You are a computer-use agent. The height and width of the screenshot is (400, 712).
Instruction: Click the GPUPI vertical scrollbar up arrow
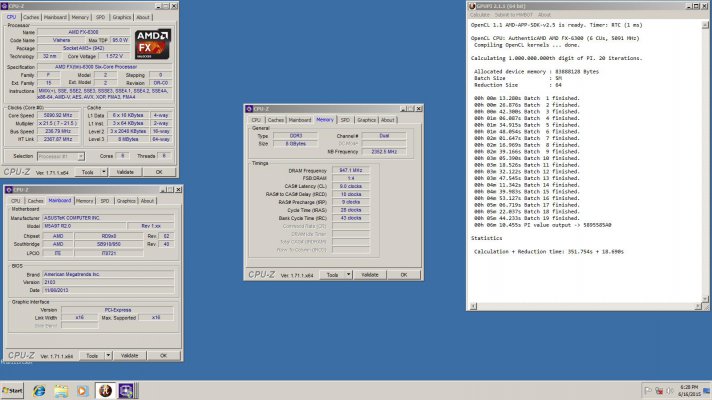[705, 25]
